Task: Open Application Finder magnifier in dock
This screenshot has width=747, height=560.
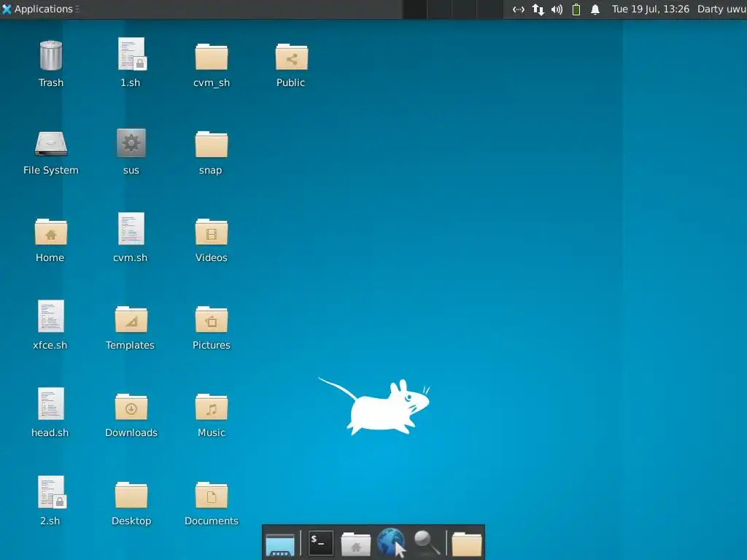Action: coord(426,542)
